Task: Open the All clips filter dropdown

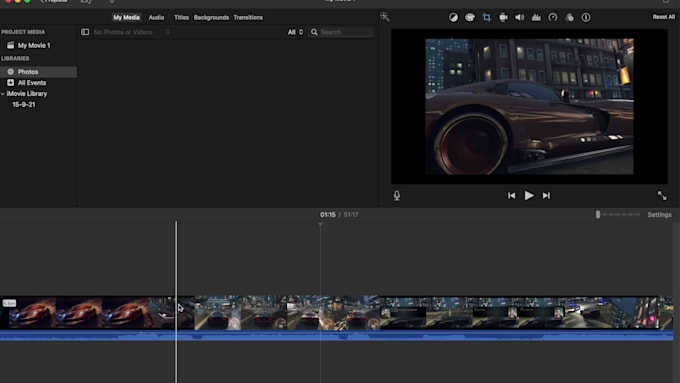Action: [295, 32]
